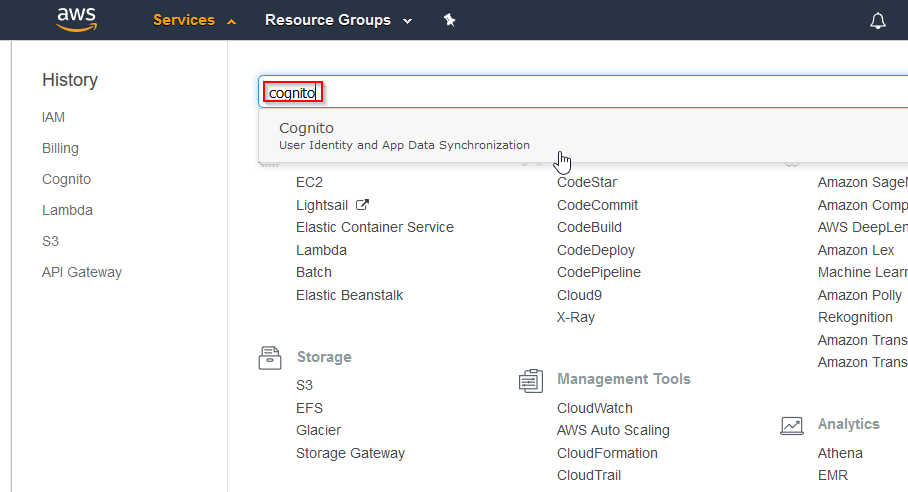Open IAM from History list

[x=53, y=117]
